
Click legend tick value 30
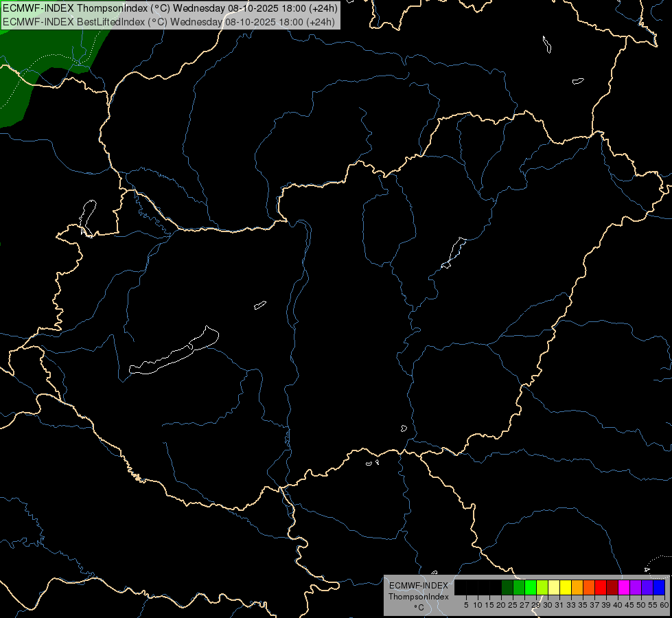(548, 605)
